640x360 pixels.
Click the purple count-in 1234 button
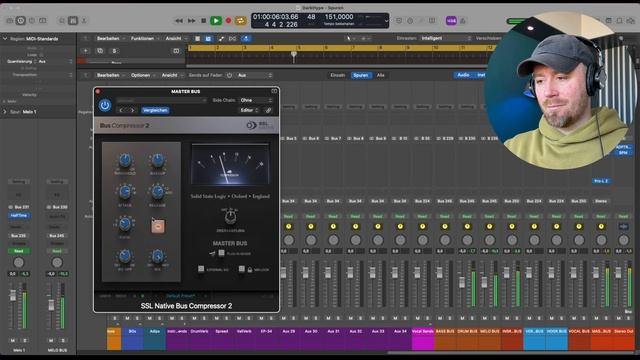coord(451,20)
